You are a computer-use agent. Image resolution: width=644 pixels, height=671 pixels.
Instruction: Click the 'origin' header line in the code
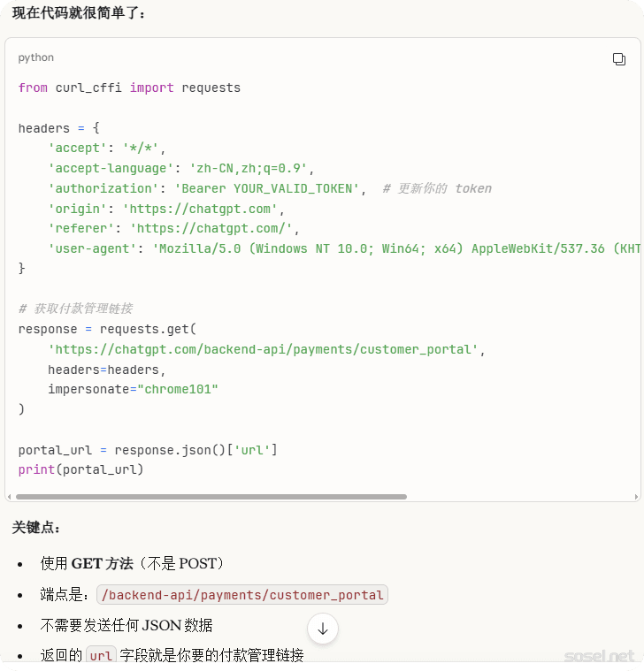click(165, 209)
